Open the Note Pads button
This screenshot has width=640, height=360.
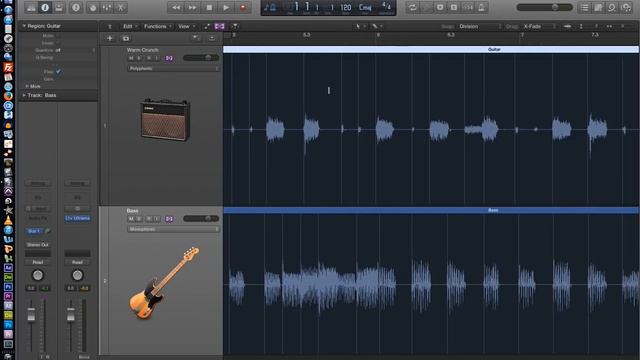(x=598, y=7)
